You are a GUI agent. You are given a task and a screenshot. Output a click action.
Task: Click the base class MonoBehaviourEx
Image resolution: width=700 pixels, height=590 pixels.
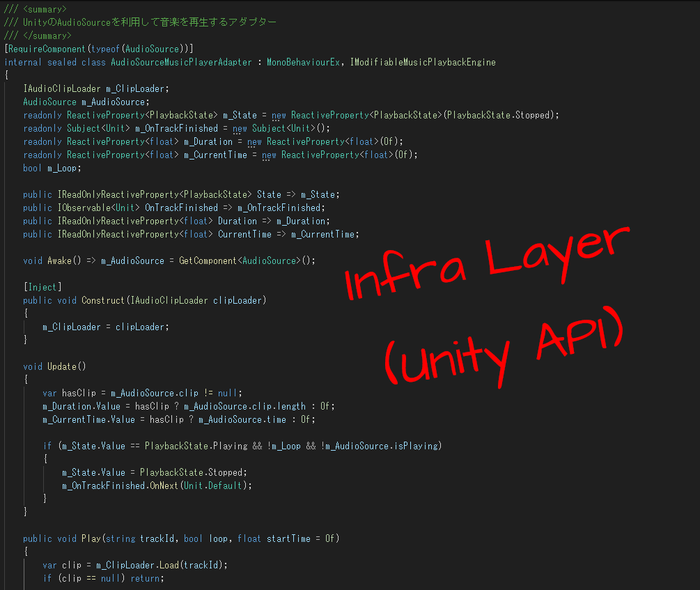(x=303, y=62)
